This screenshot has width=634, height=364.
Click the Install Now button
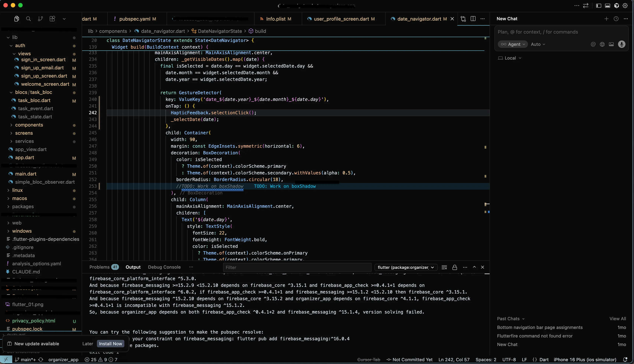point(110,344)
